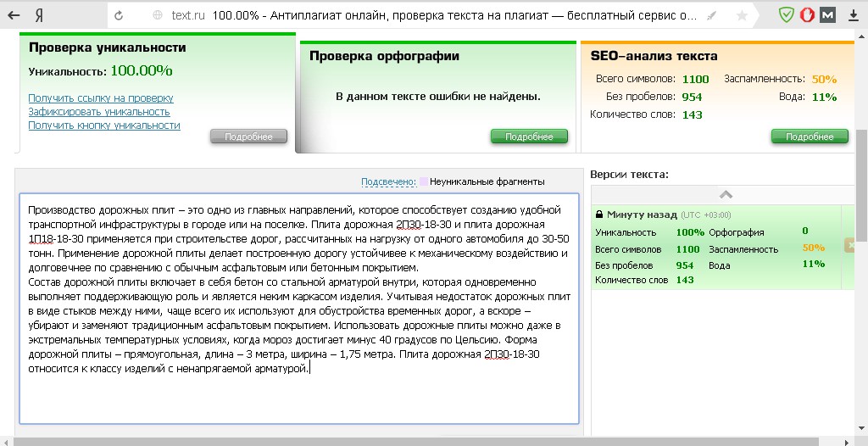The height and width of the screenshot is (446, 868).
Task: Click 'Зафиксировать уникальность' link
Action: [99, 111]
